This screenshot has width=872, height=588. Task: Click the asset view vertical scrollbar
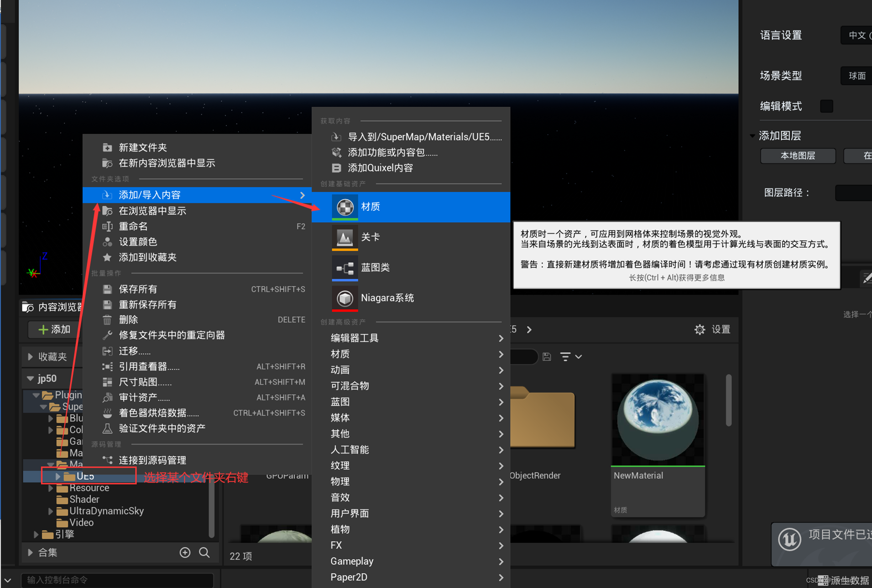(x=729, y=400)
